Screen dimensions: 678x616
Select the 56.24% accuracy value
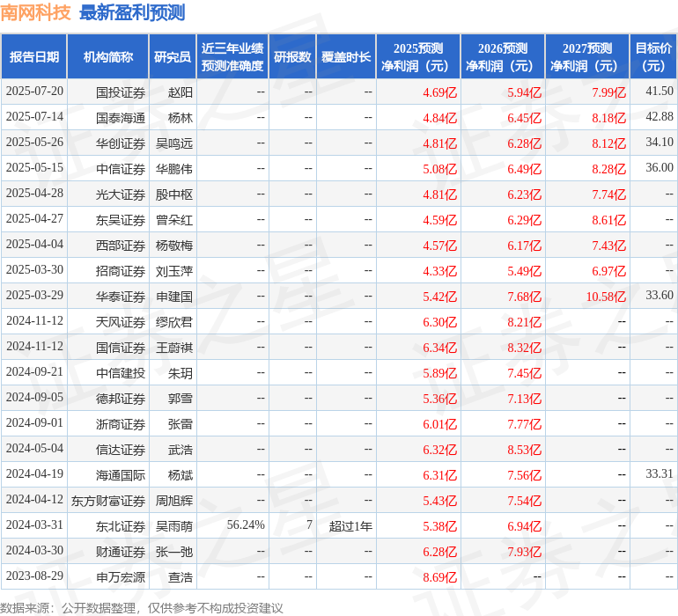tap(245, 525)
